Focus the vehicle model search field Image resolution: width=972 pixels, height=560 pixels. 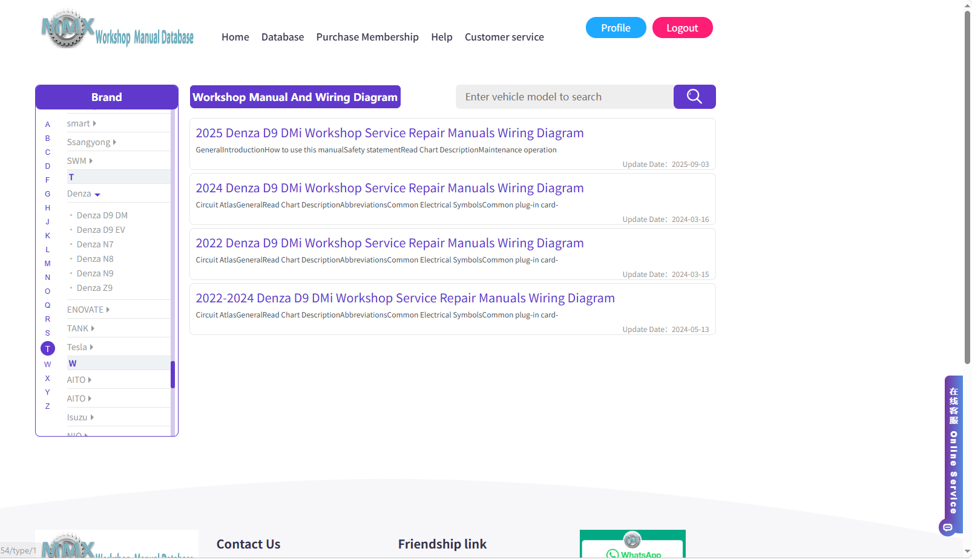(x=565, y=97)
